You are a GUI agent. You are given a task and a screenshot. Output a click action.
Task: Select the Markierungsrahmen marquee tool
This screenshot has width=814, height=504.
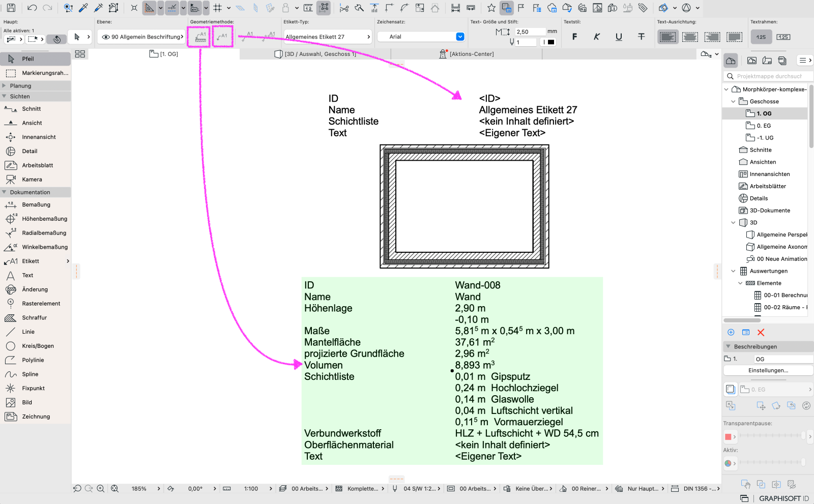click(x=36, y=73)
